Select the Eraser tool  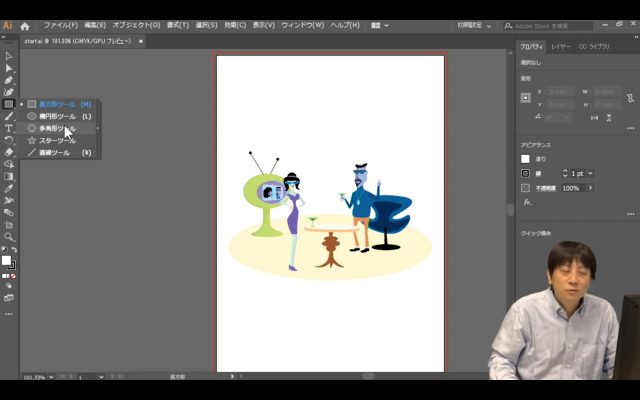click(9, 152)
